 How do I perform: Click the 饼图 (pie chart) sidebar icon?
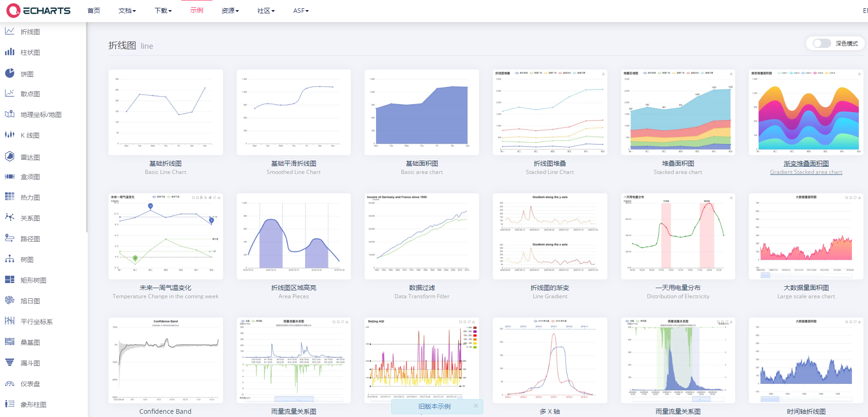coord(10,73)
